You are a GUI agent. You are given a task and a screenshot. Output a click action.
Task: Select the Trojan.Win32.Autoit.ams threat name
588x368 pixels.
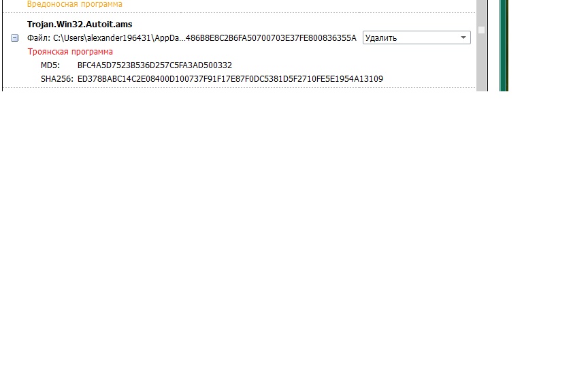(80, 25)
